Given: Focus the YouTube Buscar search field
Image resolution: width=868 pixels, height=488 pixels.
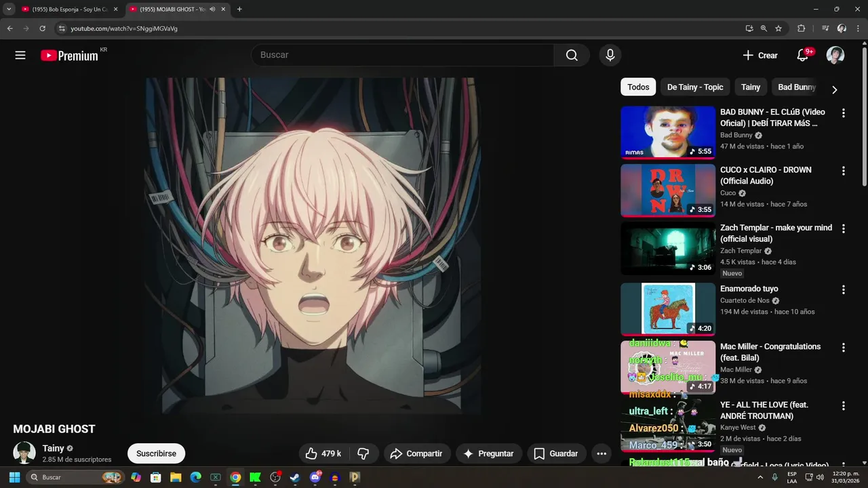Looking at the screenshot, I should pyautogui.click(x=403, y=56).
